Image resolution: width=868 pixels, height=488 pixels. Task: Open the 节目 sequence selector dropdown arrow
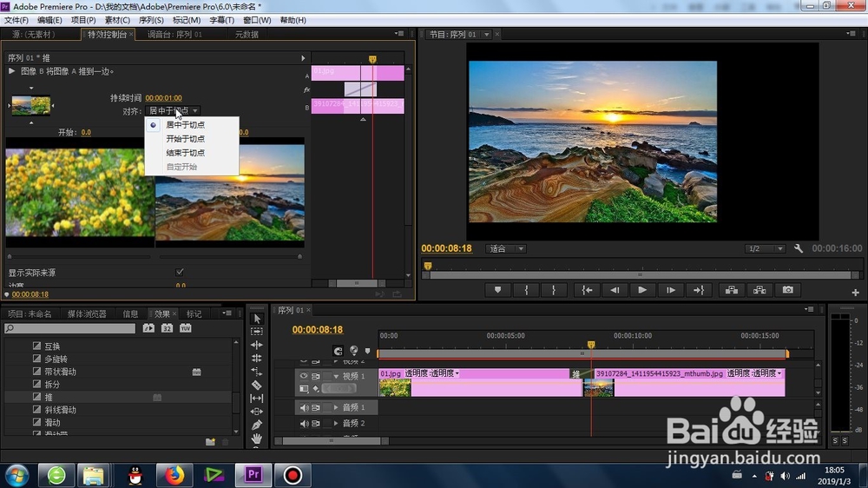pos(486,35)
